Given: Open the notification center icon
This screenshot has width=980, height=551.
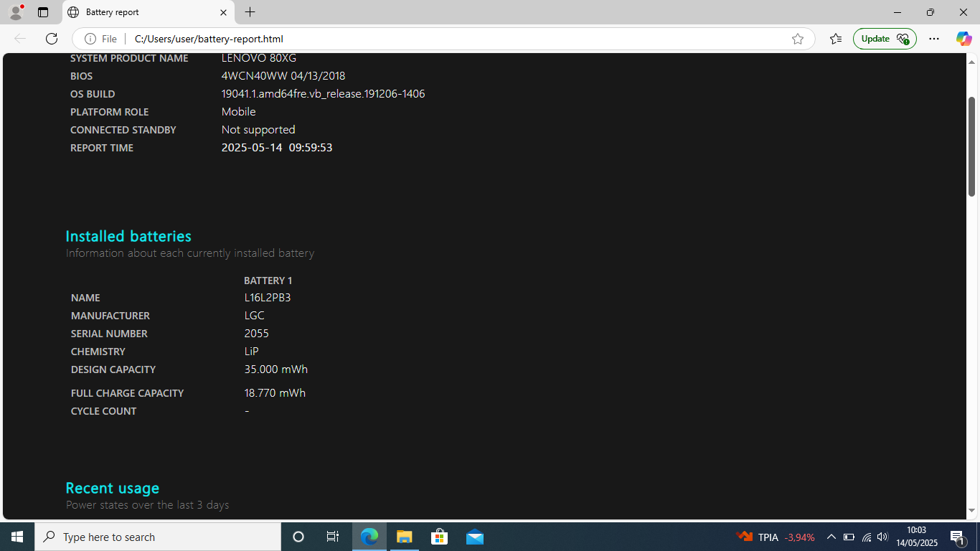Looking at the screenshot, I should [958, 537].
